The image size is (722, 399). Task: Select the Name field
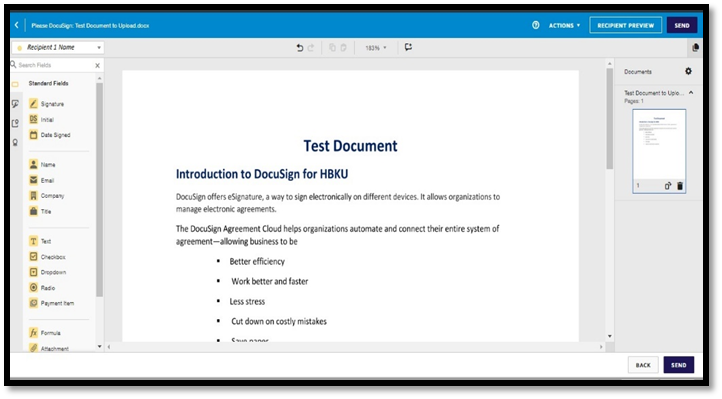(x=42, y=164)
